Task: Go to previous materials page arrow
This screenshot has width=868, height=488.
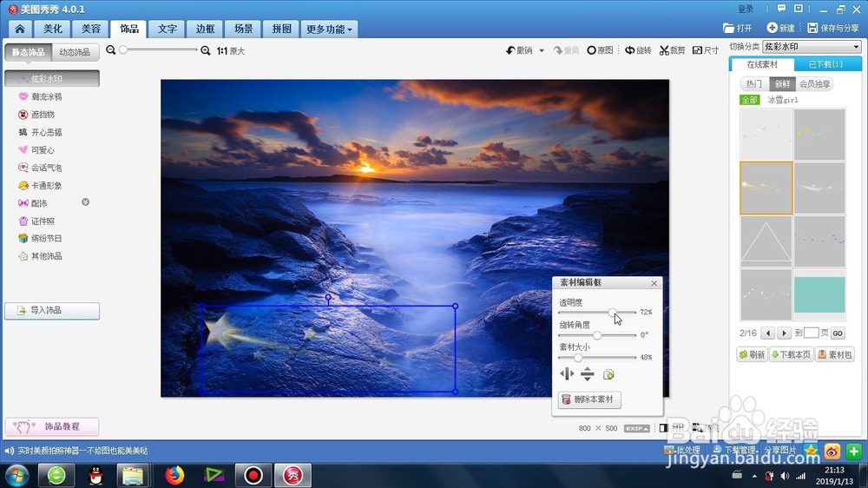Action: point(767,333)
